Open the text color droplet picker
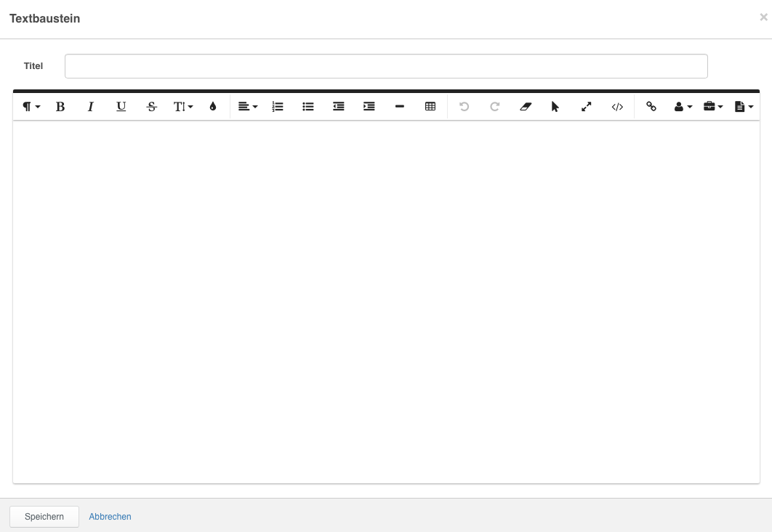Image resolution: width=772 pixels, height=532 pixels. click(x=213, y=107)
